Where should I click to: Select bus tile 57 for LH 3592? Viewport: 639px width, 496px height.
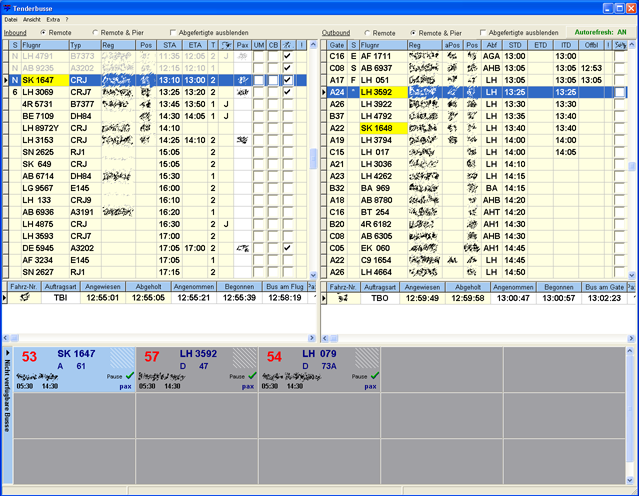coord(197,370)
